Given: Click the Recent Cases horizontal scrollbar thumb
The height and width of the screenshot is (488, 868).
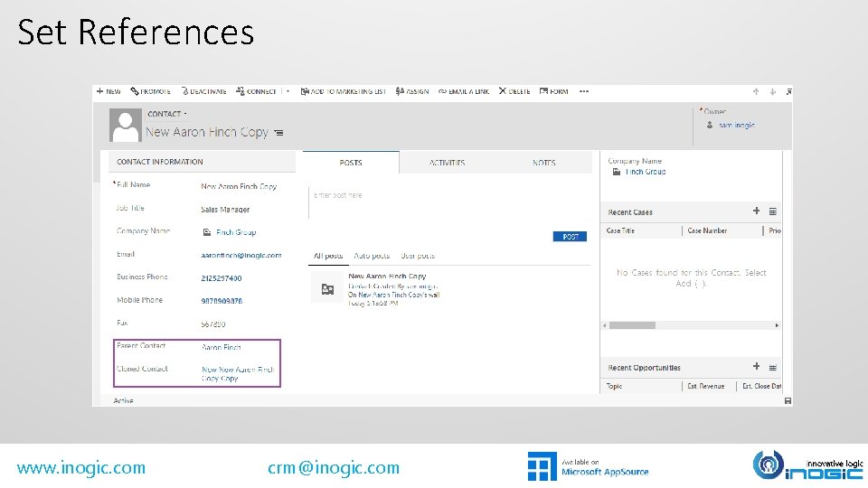Looking at the screenshot, I should coord(632,325).
